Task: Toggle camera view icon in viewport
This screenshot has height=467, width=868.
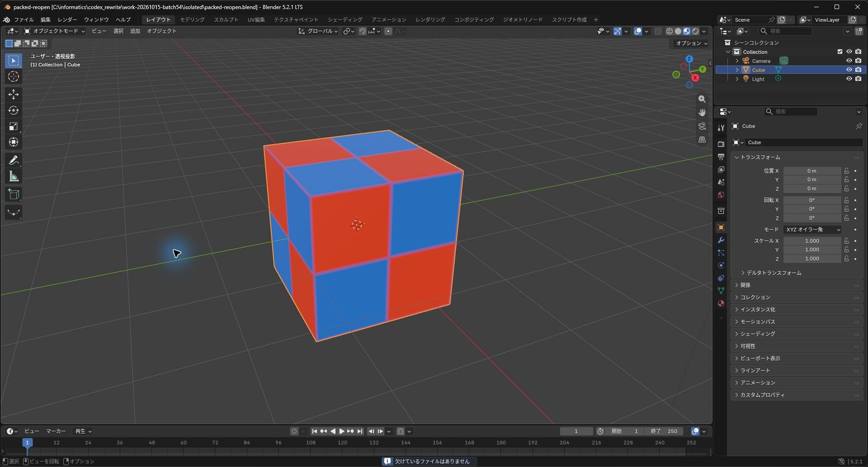Action: (702, 126)
